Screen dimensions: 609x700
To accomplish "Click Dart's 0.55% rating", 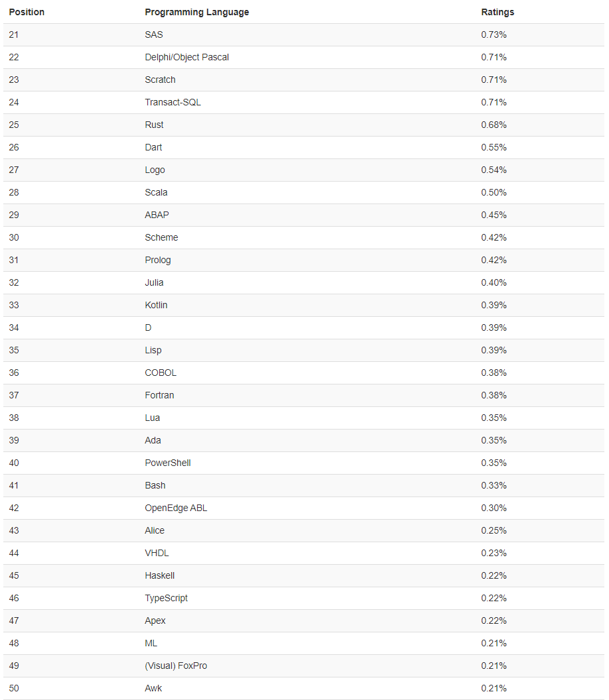I will pyautogui.click(x=494, y=147).
